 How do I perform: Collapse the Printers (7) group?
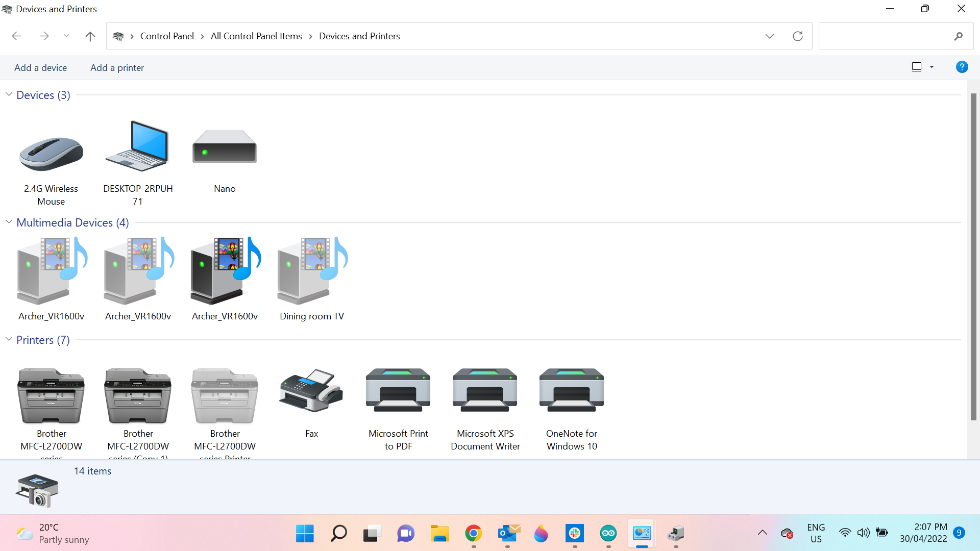(9, 340)
